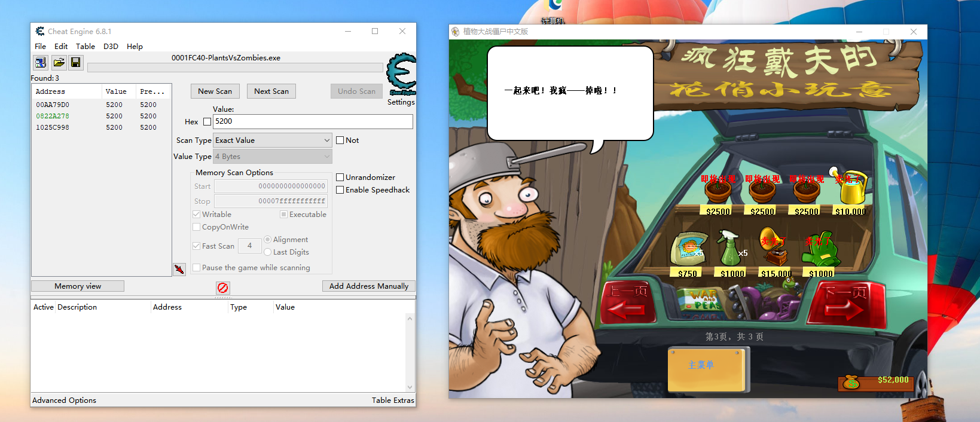Click the red next page arrow
Screen dimensions: 980x422
847,304
